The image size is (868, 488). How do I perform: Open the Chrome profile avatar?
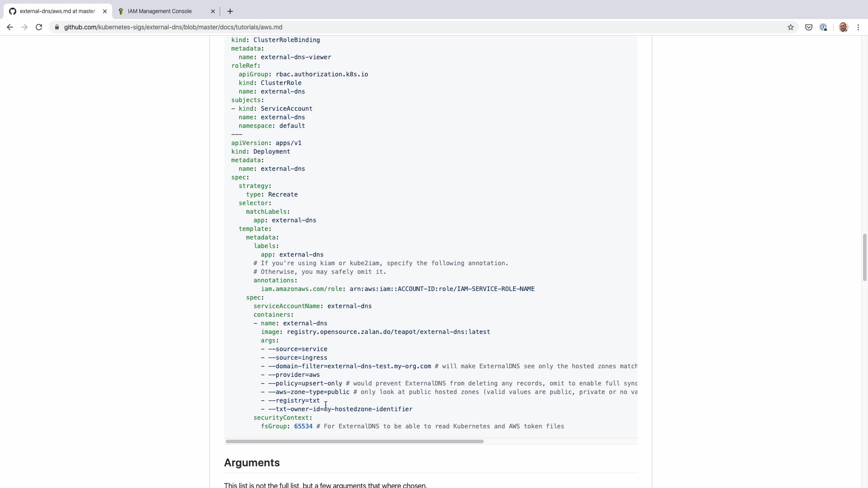tap(843, 27)
